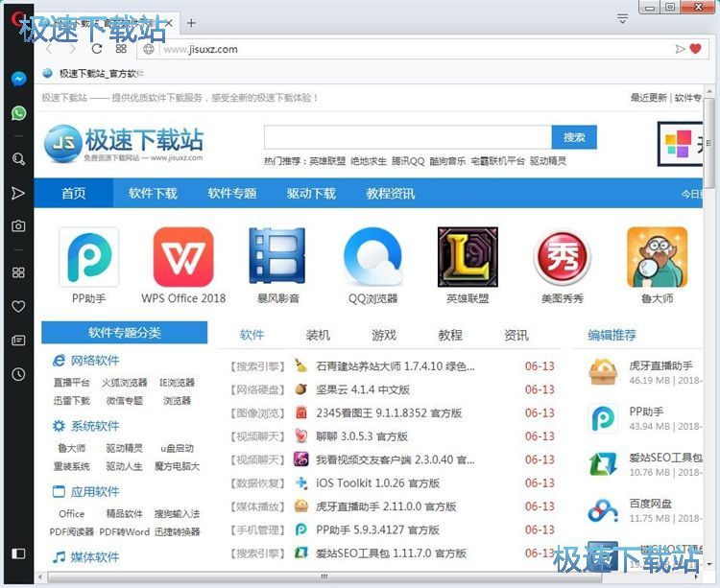
Task: Click hot recommendation 腾讯QQ
Action: (x=408, y=161)
